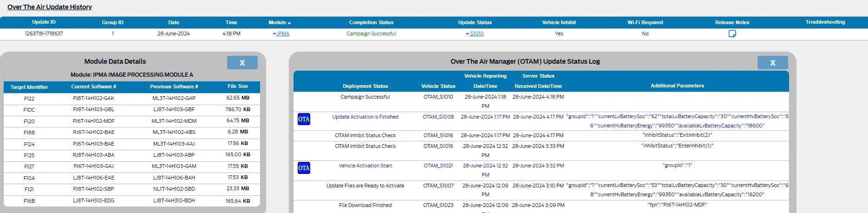The height and width of the screenshot is (213, 868).
Task: Select target identifier F120
Action: [x=29, y=121]
